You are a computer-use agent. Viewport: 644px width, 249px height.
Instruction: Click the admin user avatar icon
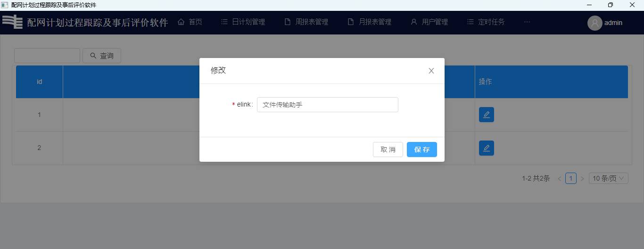point(594,23)
